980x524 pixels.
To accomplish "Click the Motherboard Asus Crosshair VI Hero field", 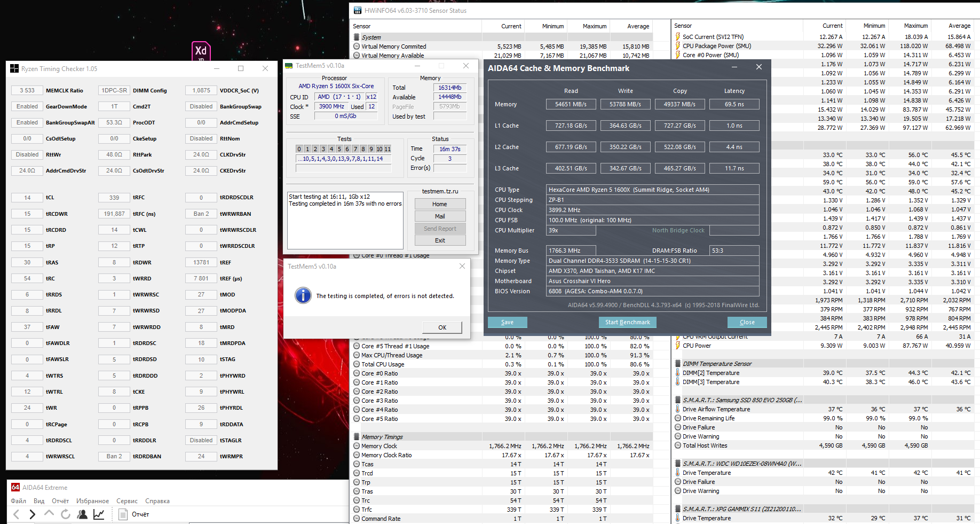I will tap(653, 281).
